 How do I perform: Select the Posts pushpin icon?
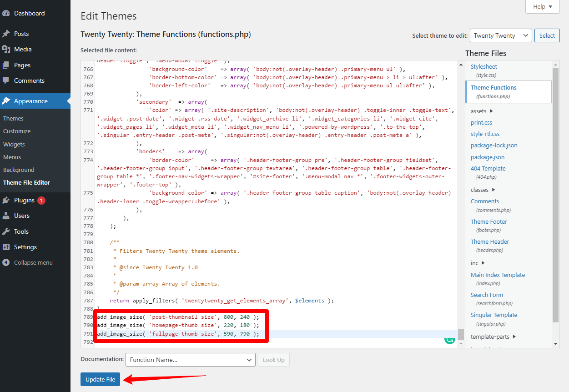(8, 33)
